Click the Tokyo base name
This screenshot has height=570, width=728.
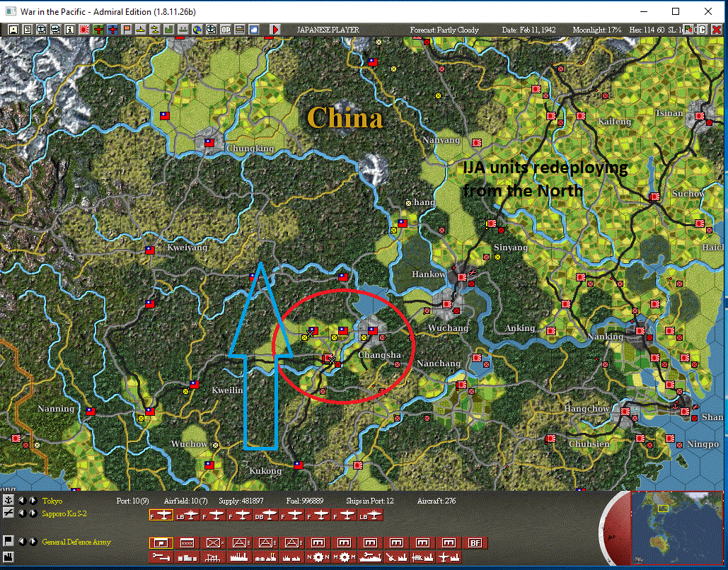point(52,501)
